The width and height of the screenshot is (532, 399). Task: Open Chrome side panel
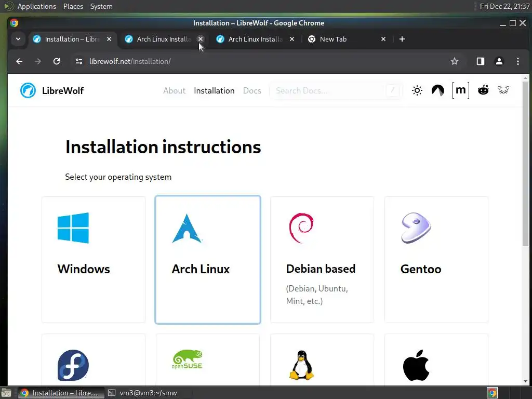(x=481, y=61)
